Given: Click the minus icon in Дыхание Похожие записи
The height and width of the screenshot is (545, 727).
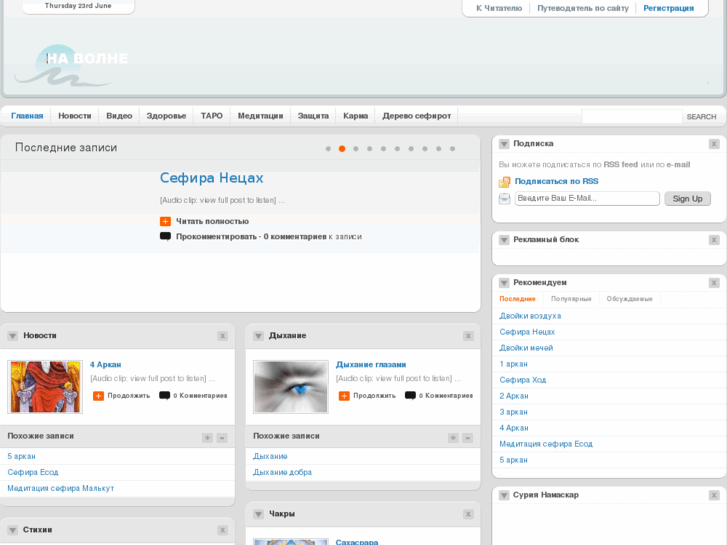Looking at the screenshot, I should click(468, 437).
